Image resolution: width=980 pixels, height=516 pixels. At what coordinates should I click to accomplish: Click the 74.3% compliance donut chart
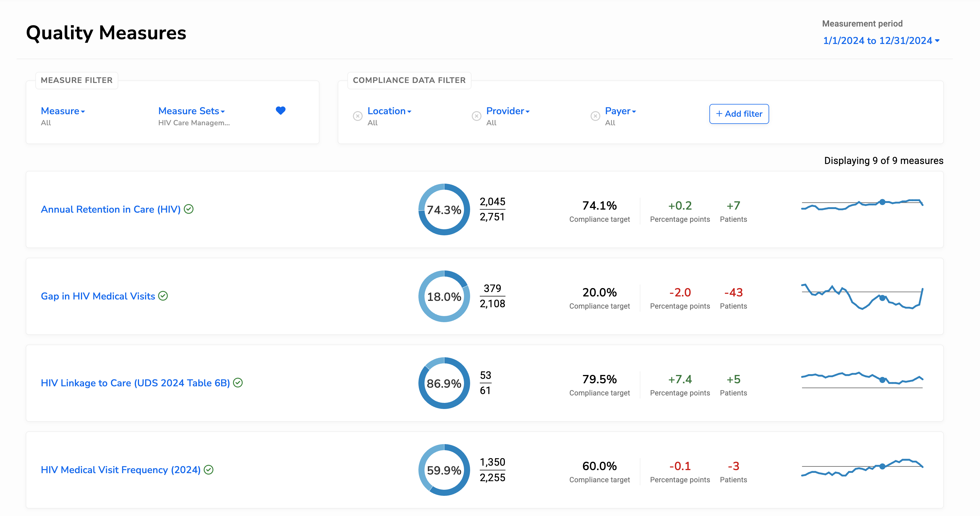click(444, 210)
